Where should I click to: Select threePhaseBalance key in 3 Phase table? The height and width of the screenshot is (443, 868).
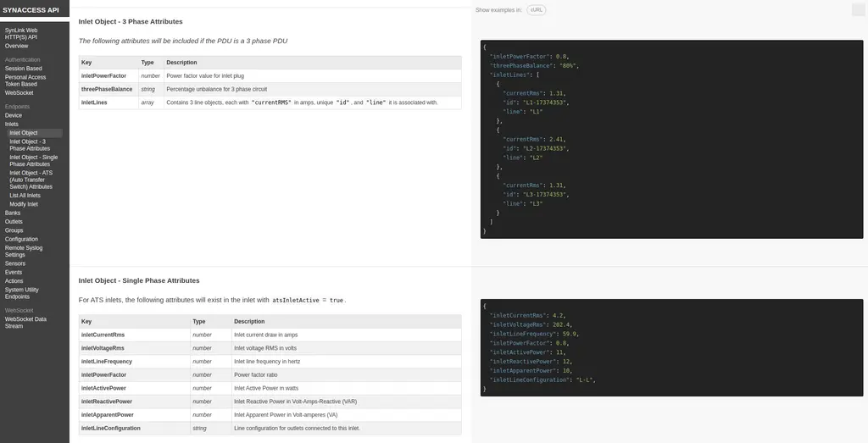click(x=107, y=89)
